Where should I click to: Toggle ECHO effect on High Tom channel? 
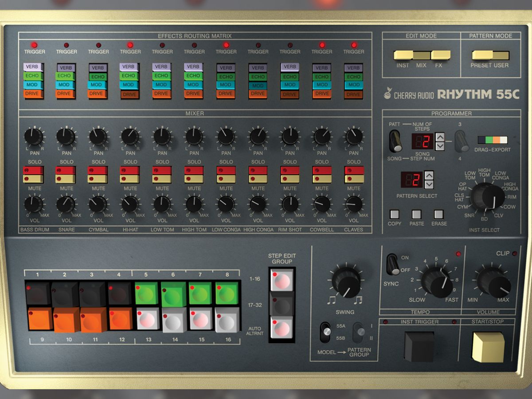point(194,76)
